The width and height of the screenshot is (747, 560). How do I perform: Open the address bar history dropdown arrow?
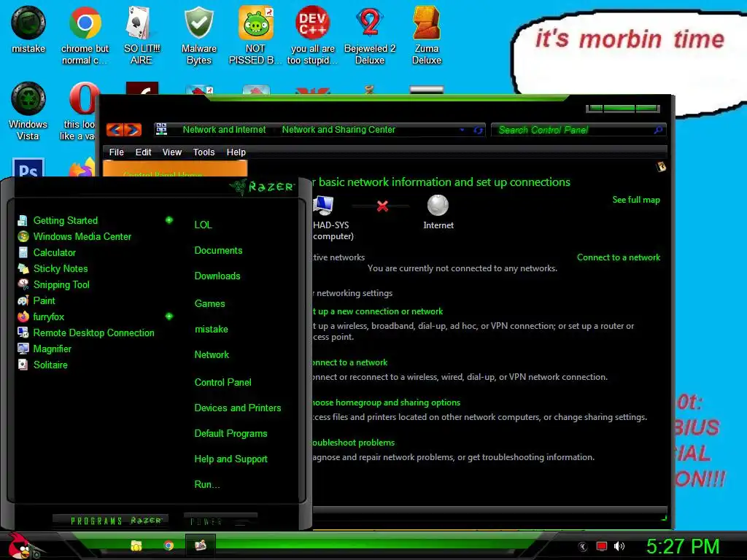coord(462,130)
